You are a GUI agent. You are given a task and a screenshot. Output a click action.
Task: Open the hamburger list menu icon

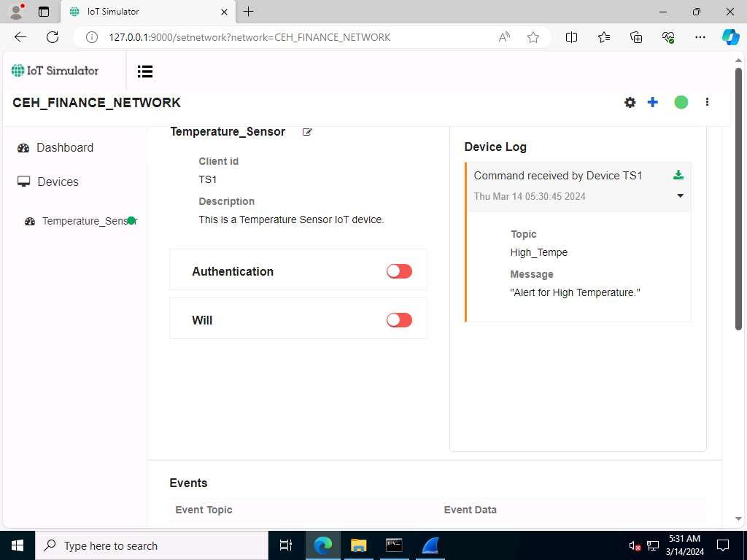pos(145,71)
